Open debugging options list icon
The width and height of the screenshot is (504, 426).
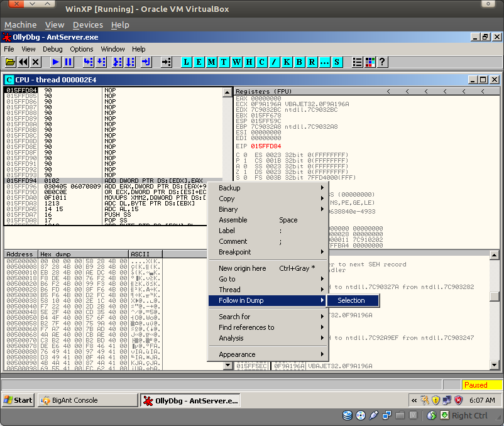357,62
